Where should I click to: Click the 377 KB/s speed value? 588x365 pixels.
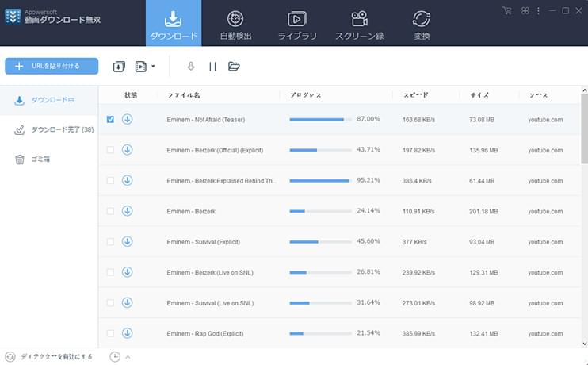[x=414, y=242]
